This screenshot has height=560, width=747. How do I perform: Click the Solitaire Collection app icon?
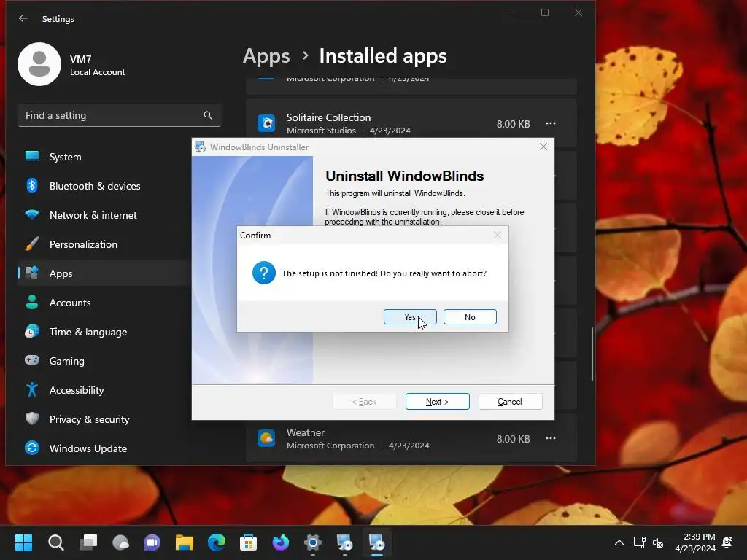tap(266, 123)
